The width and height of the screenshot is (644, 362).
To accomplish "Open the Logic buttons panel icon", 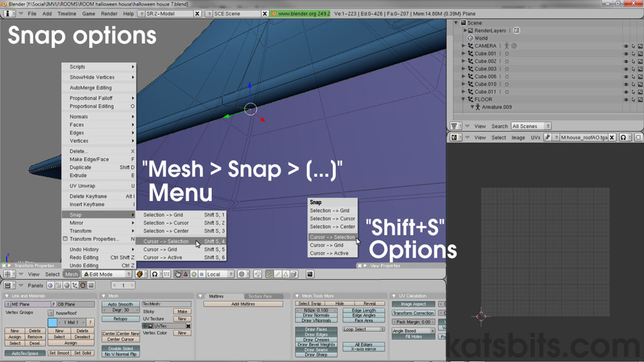I will pos(50,285).
